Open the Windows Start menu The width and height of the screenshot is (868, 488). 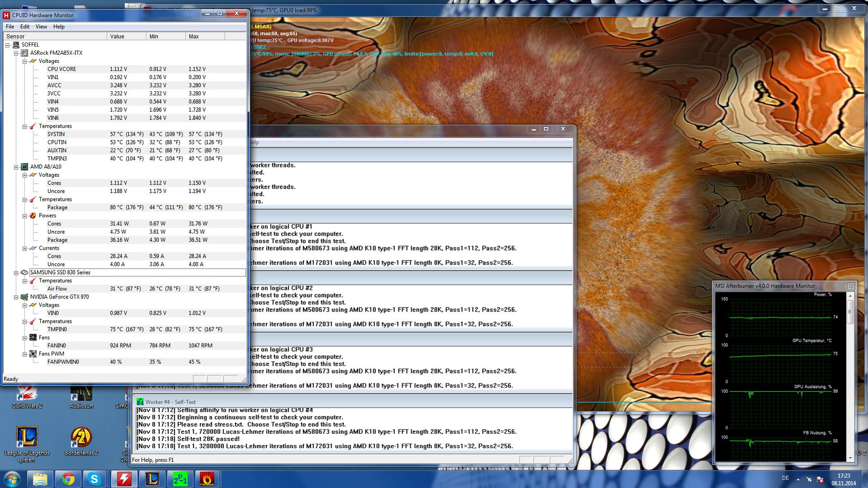(x=12, y=479)
